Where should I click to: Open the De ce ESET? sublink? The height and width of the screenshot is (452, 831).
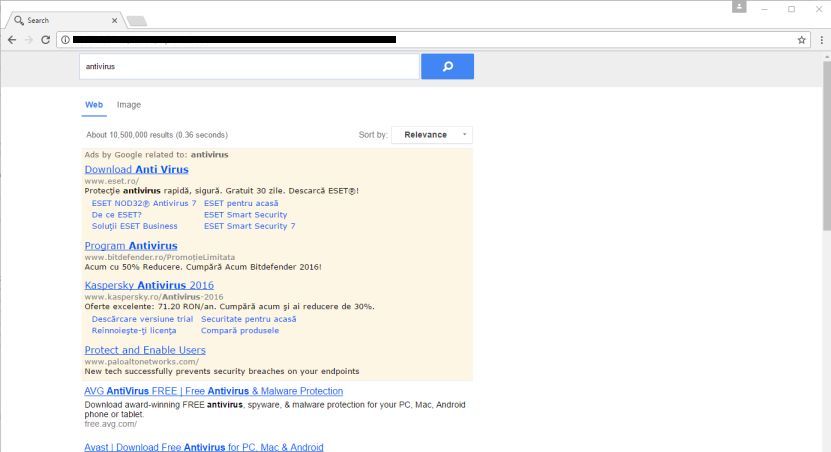click(x=117, y=215)
